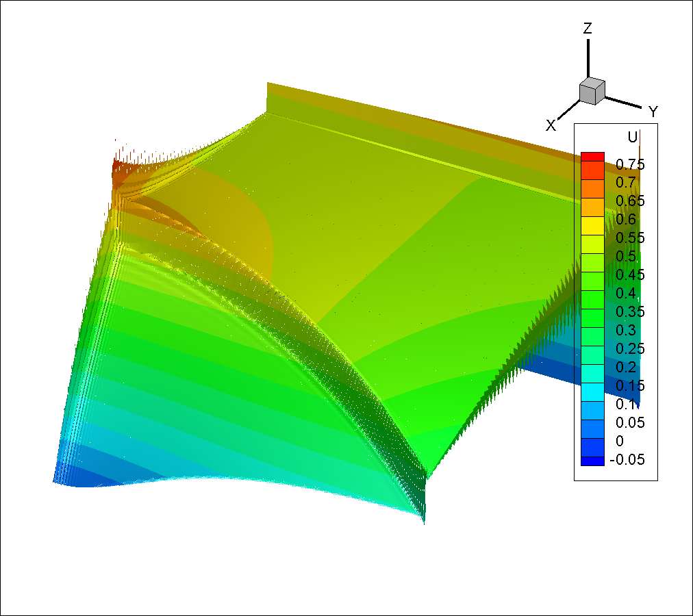The height and width of the screenshot is (616, 693).
Task: Click legend value 0.55
Action: (x=630, y=238)
